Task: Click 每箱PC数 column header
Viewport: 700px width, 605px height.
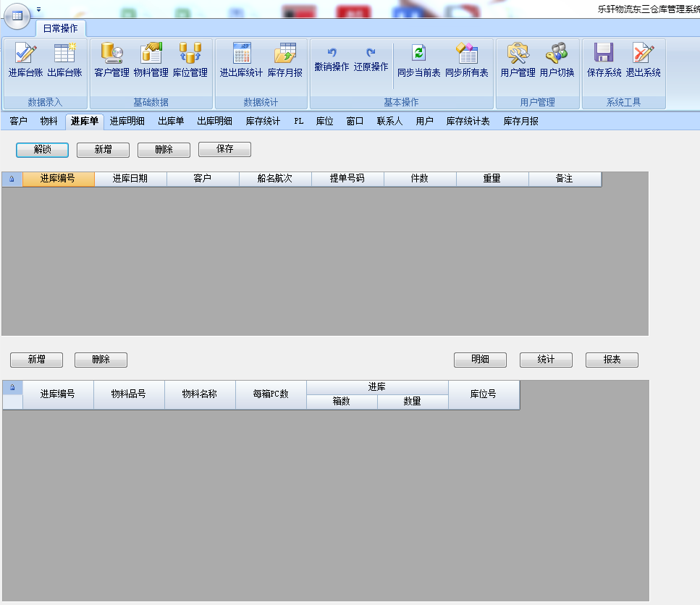Action: click(x=271, y=394)
